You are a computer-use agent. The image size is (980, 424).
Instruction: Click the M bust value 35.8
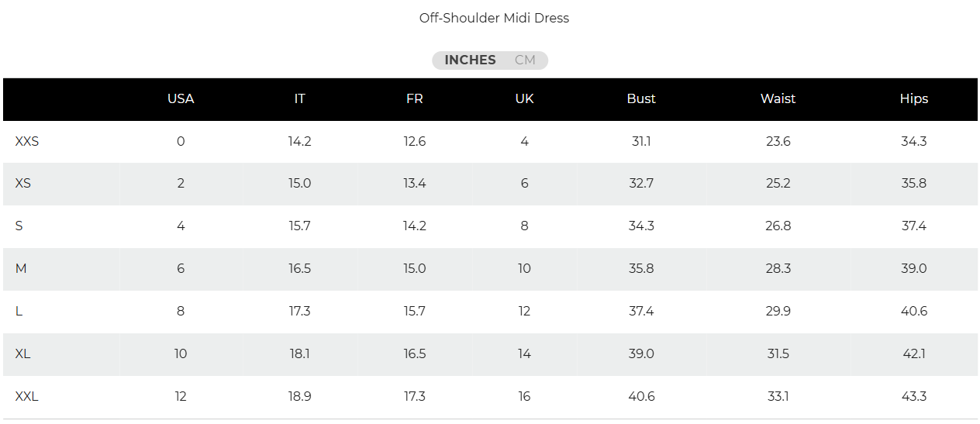click(641, 269)
